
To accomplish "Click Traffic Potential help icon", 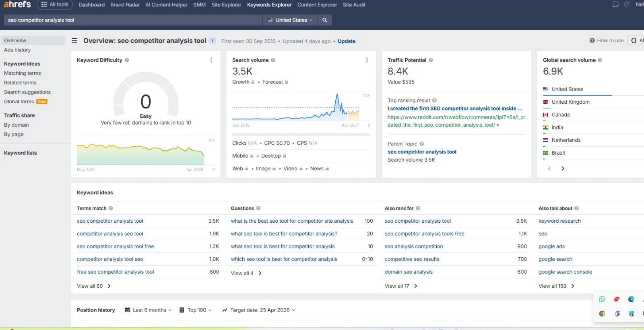I will 431,60.
